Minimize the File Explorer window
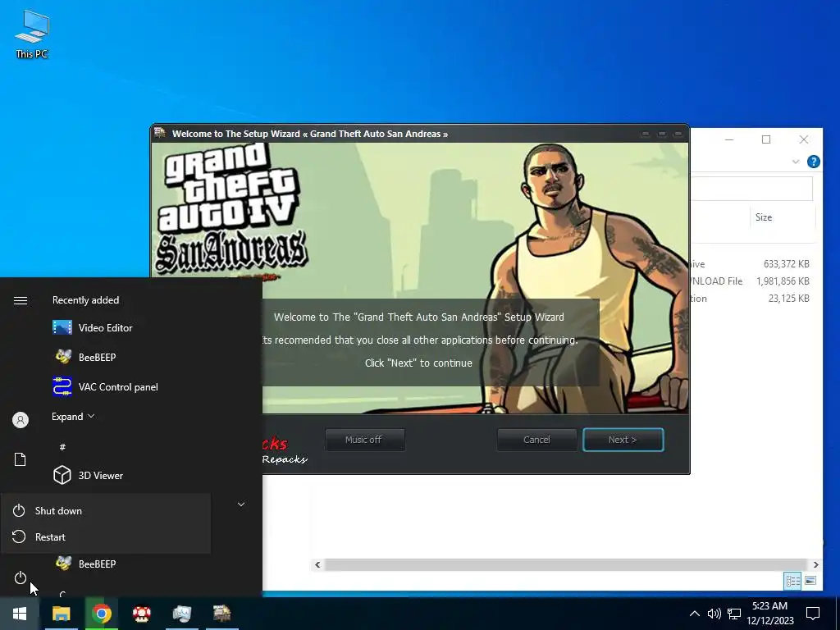Screen dimensions: 840x630 (x=729, y=139)
